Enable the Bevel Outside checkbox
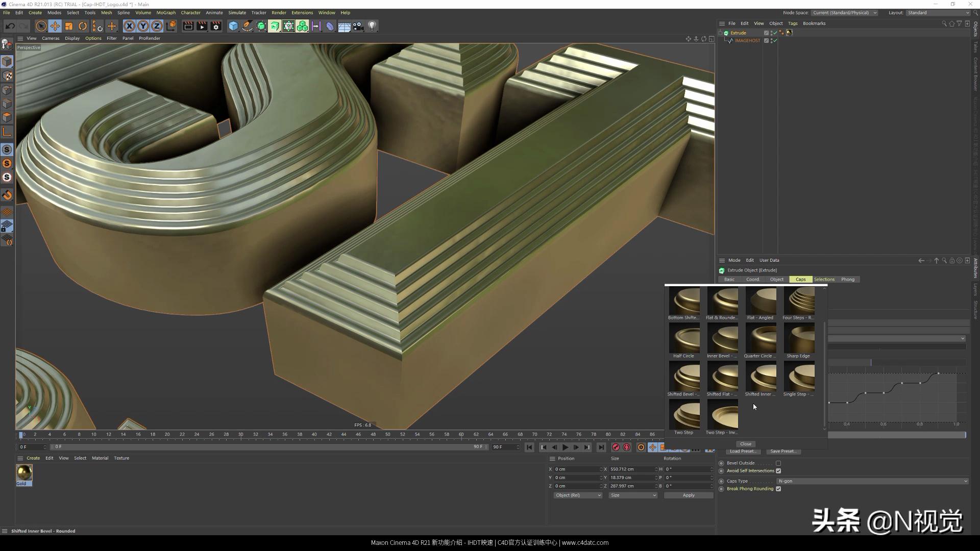The width and height of the screenshot is (980, 551). 778,463
